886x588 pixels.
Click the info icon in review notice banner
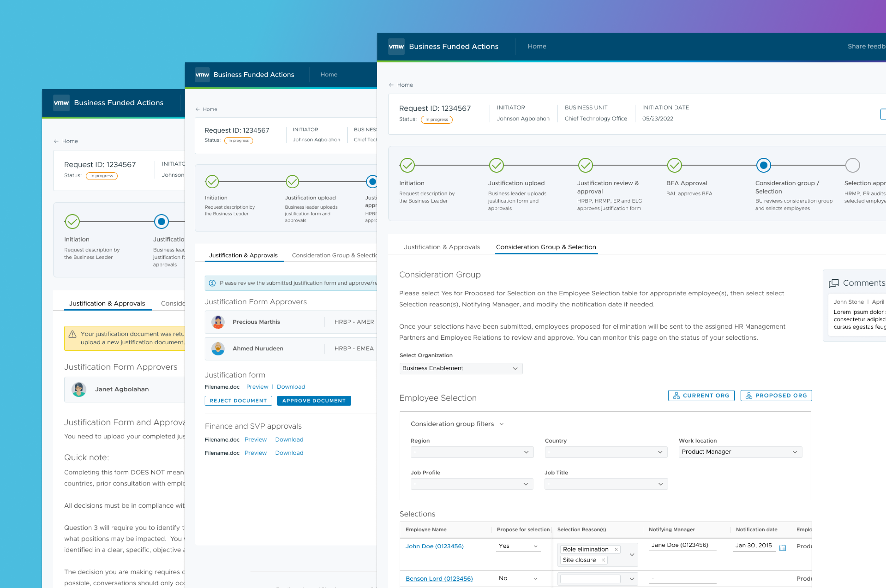coord(212,283)
